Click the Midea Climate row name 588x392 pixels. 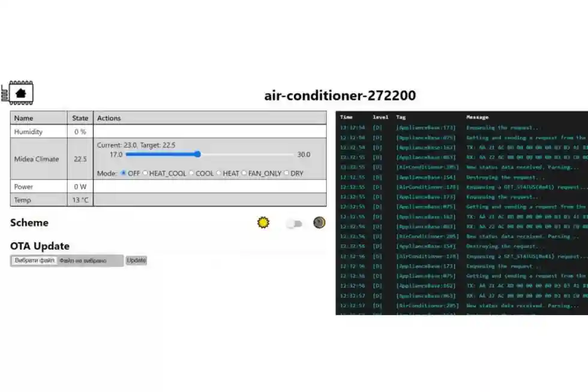37,159
